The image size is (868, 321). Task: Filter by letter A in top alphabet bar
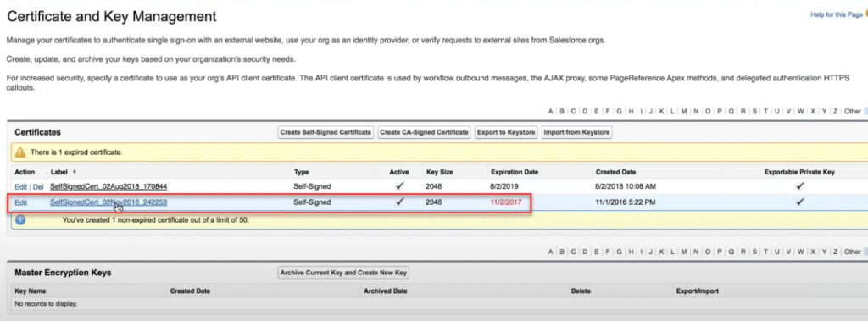click(x=550, y=111)
